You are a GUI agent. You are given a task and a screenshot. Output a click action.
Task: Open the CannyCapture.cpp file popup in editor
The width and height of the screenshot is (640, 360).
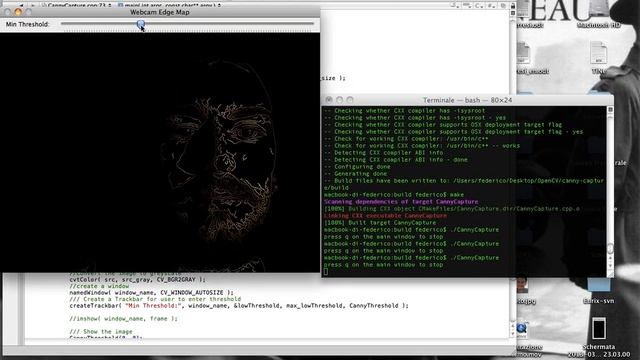(76, 5)
